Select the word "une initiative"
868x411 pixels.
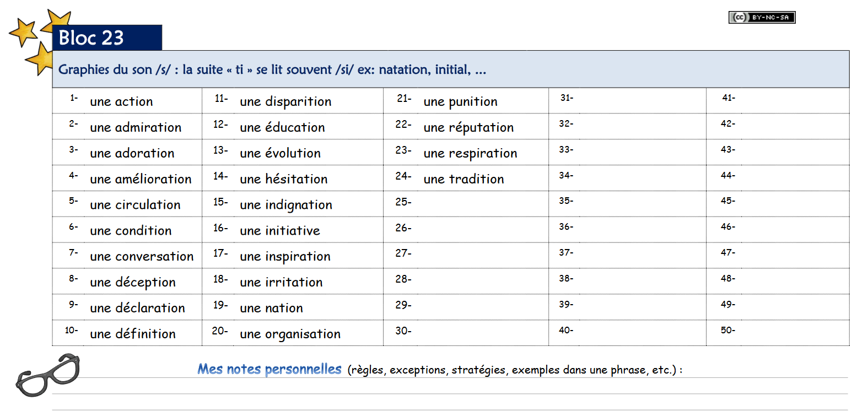[280, 231]
